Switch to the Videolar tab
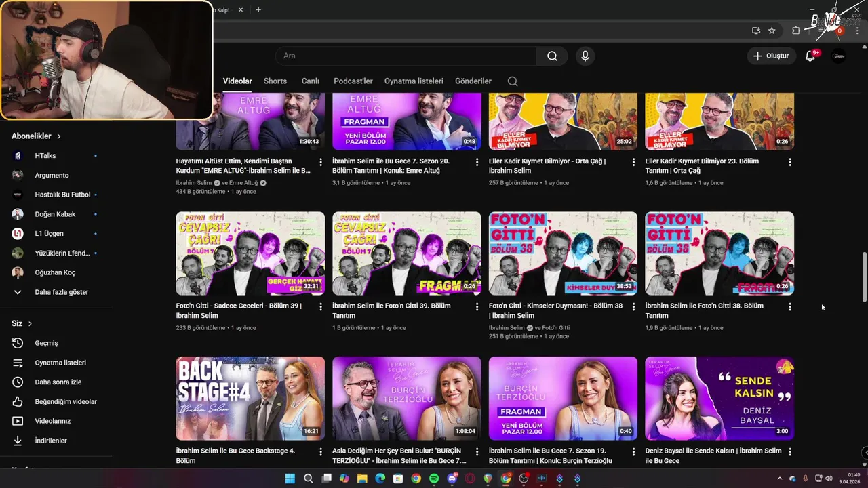 tap(237, 81)
